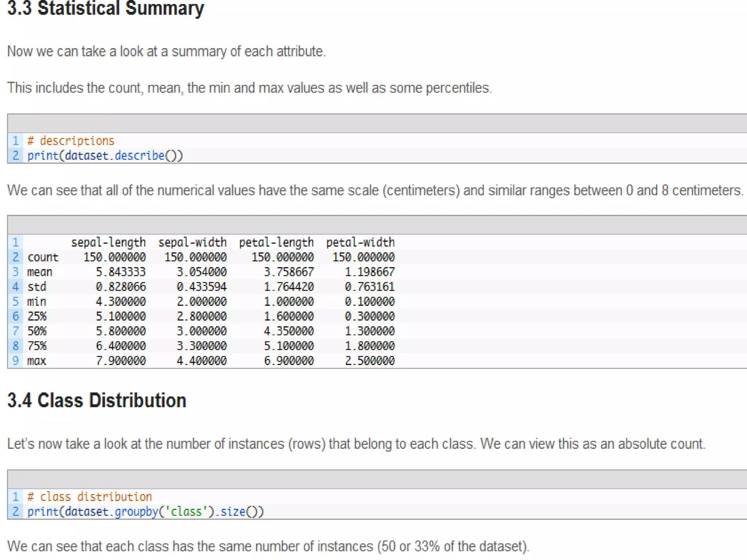Select the petal-width column header
Viewport: 747px width, 560px height.
(360, 242)
